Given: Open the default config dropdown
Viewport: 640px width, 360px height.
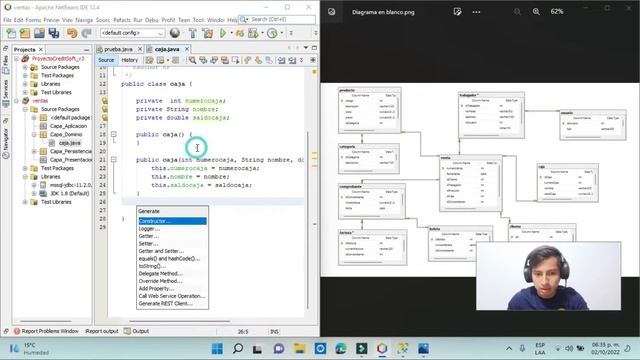Looking at the screenshot, I should pos(132,33).
